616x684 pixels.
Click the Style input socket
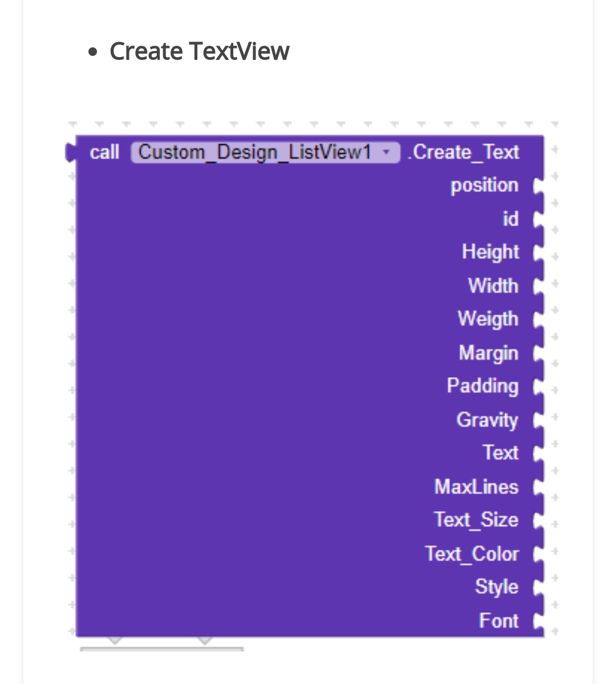pyautogui.click(x=537, y=588)
